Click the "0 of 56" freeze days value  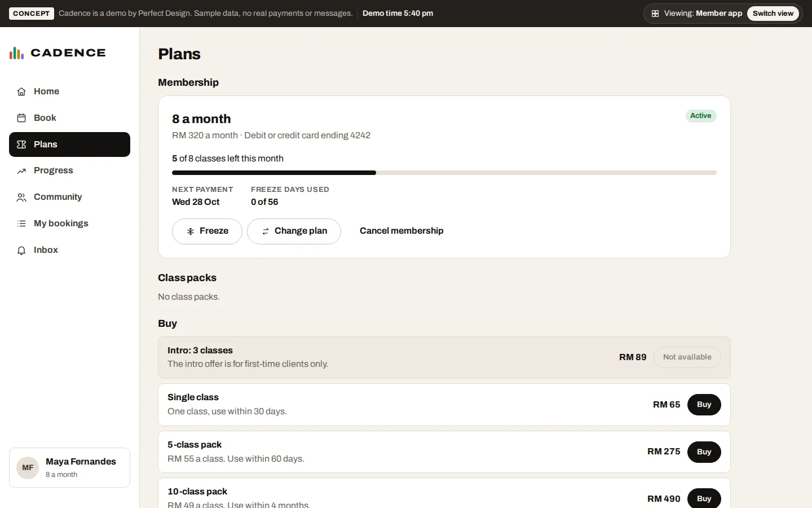[264, 202]
